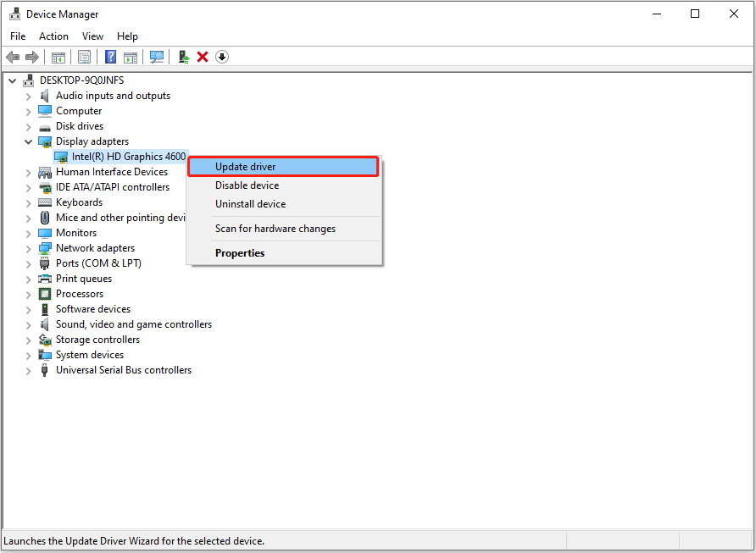
Task: Open the Help menu
Action: (x=127, y=36)
